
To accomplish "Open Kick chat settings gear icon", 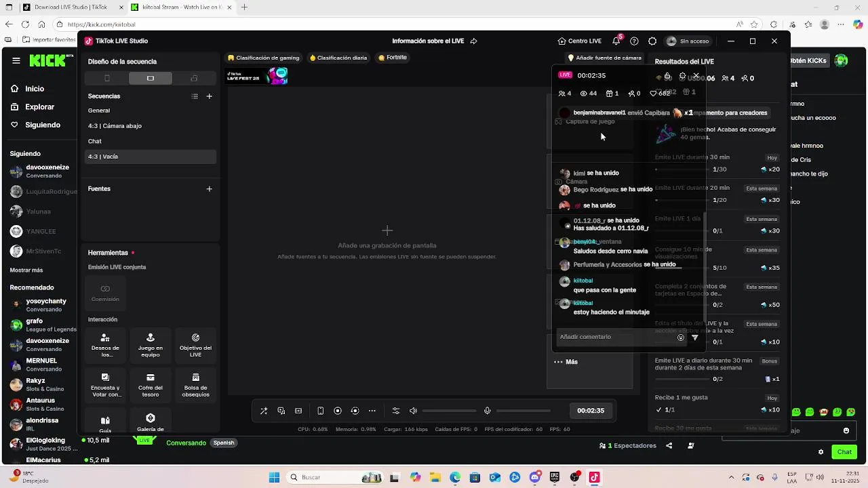I will [821, 452].
